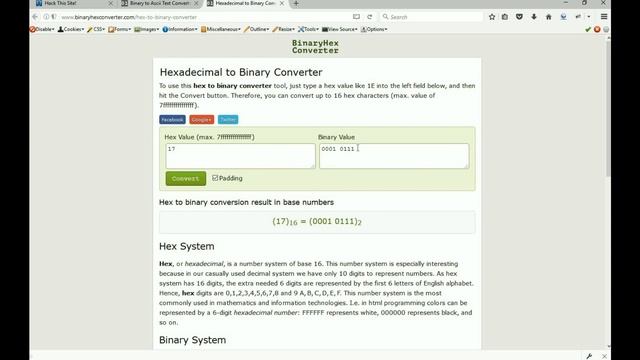Click the Pocket icon in toolbar
The image size is (640, 360).
(519, 17)
